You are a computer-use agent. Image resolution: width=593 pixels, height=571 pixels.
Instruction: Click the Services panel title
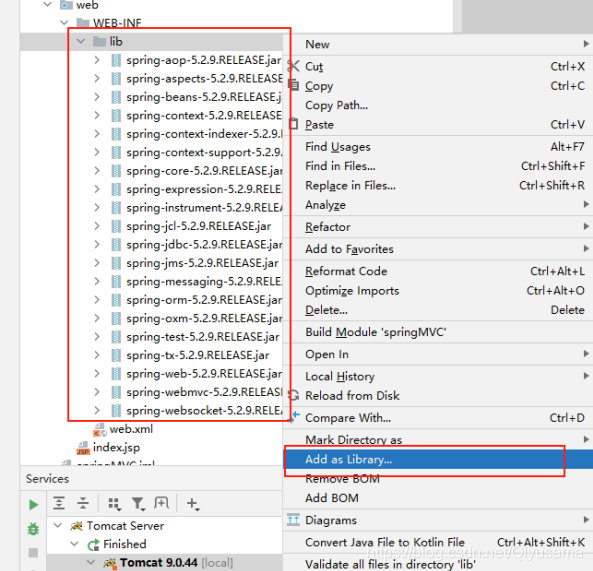point(48,479)
